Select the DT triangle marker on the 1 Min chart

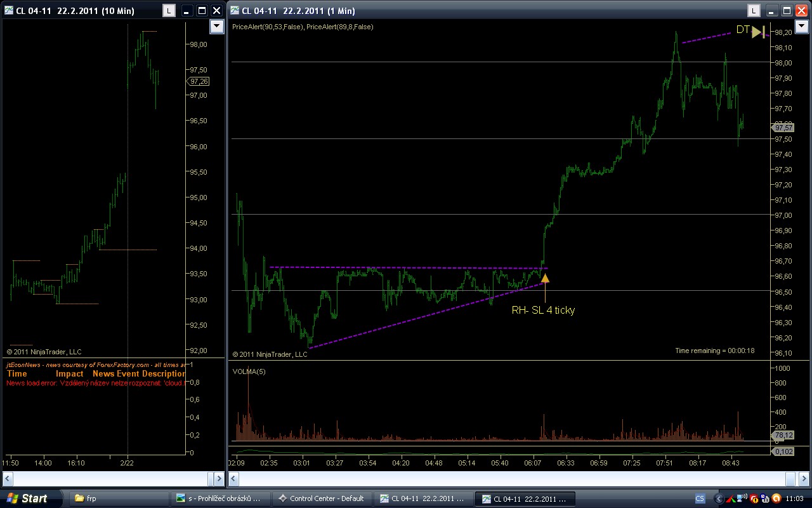click(759, 32)
